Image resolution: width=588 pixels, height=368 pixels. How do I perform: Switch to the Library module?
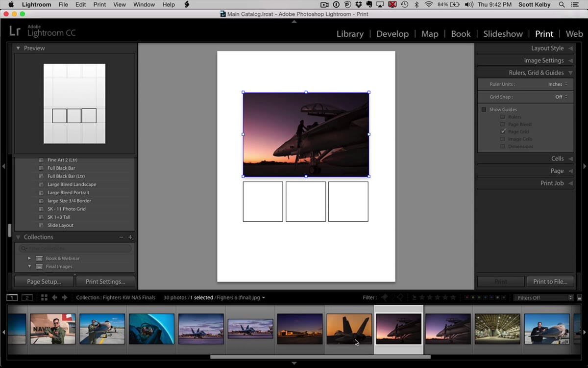pyautogui.click(x=350, y=34)
